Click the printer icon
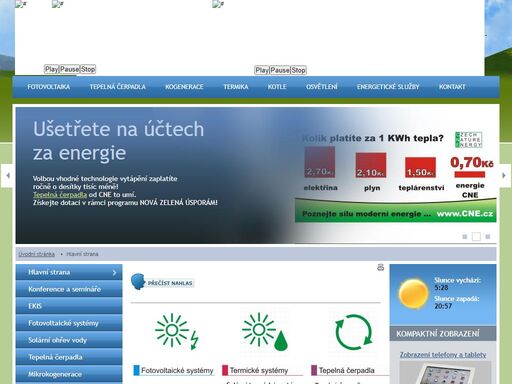Screen dimensions: 512x384 tap(380, 267)
